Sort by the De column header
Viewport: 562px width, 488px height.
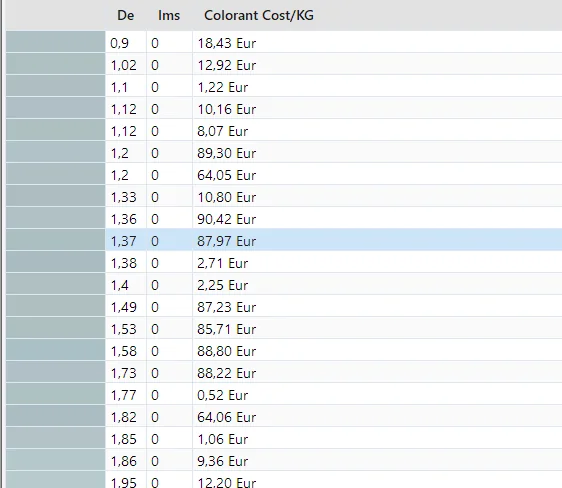coord(125,15)
